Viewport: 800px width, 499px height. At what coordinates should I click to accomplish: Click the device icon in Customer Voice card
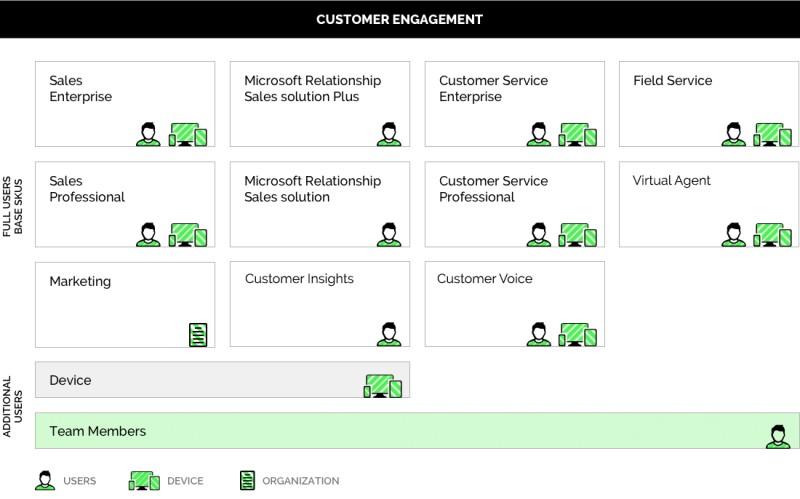click(x=578, y=335)
